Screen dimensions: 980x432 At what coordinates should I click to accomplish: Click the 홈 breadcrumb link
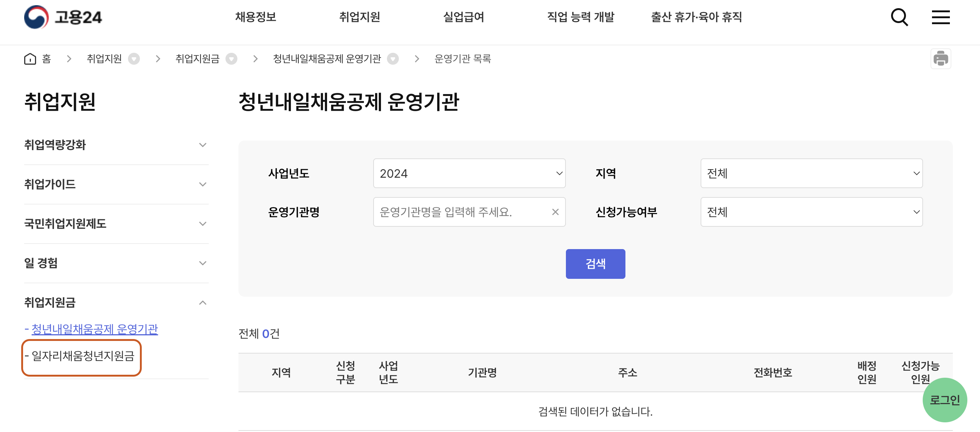pos(47,59)
